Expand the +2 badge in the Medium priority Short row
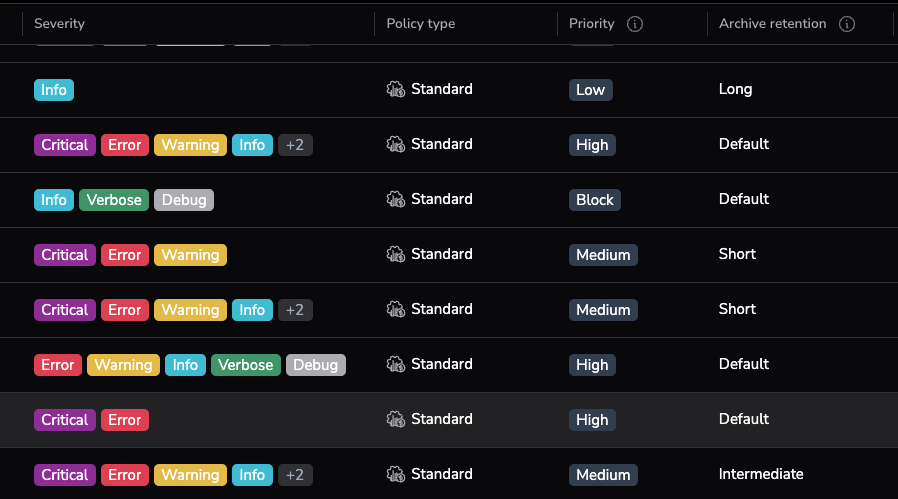This screenshot has width=898, height=499. (295, 310)
